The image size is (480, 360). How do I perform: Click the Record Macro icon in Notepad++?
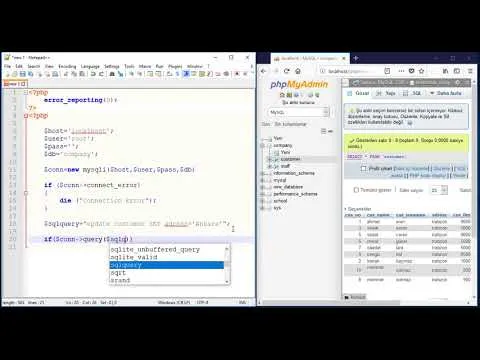click(x=237, y=74)
